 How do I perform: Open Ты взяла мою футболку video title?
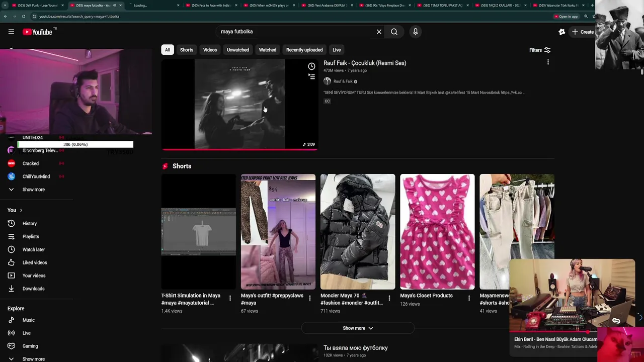pos(356,348)
